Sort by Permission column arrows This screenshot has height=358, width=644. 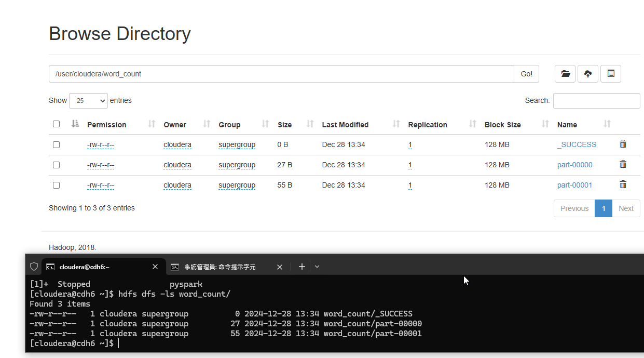coord(152,124)
